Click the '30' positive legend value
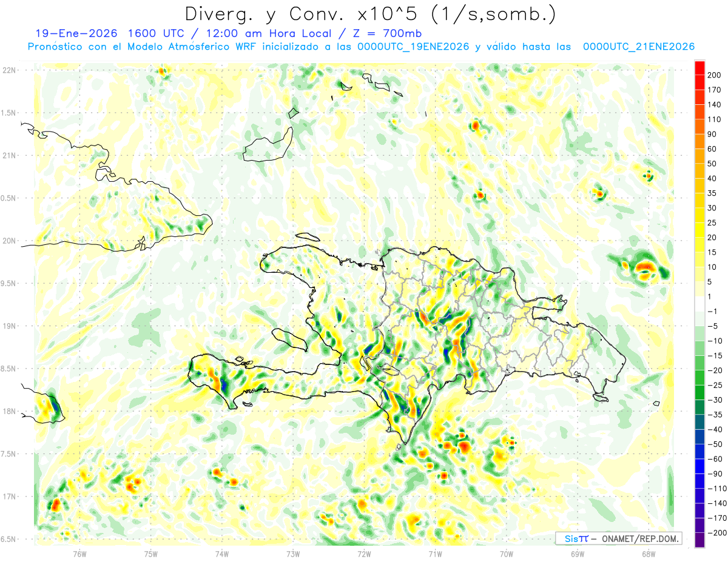The width and height of the screenshot is (728, 562). [x=712, y=208]
